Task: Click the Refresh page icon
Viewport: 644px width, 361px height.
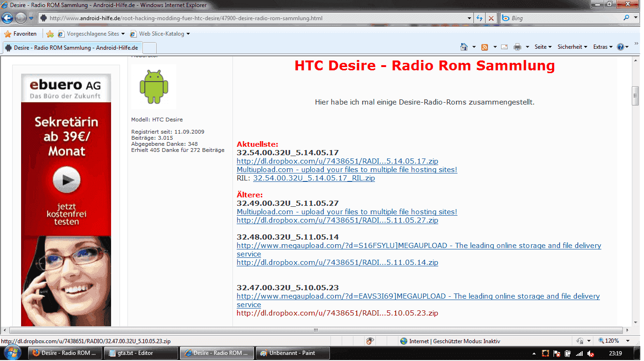Action: point(479,18)
